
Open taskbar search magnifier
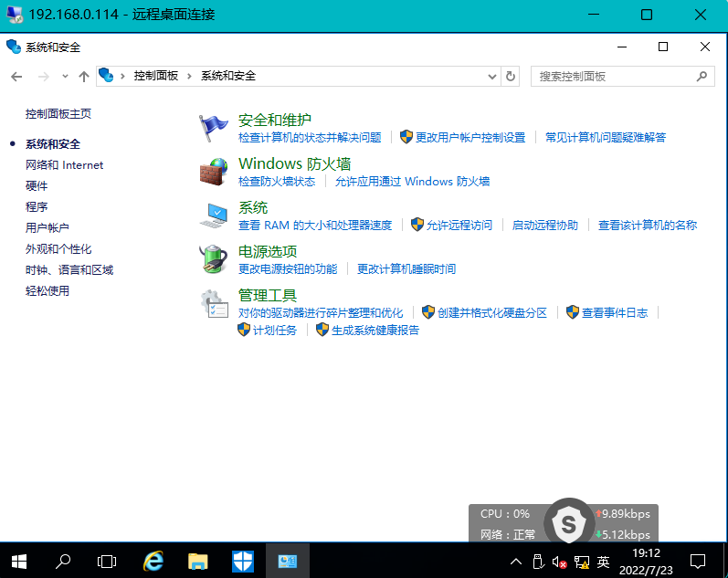[x=63, y=562]
